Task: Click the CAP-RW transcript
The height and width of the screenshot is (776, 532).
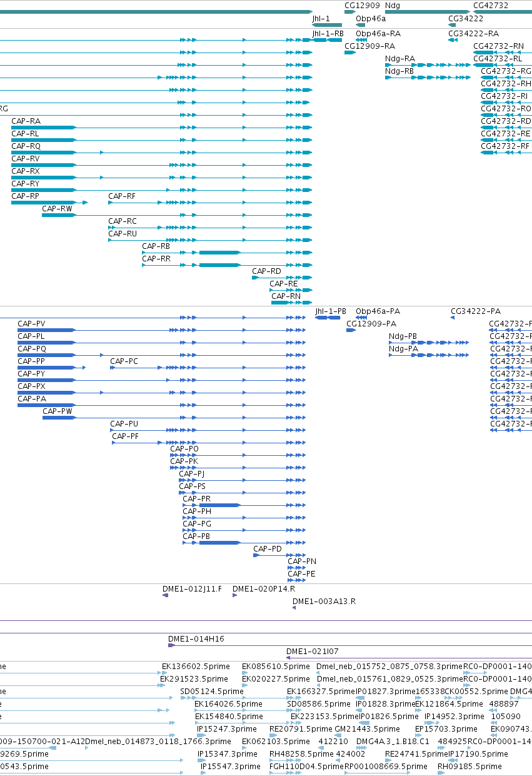Action: [x=177, y=215]
